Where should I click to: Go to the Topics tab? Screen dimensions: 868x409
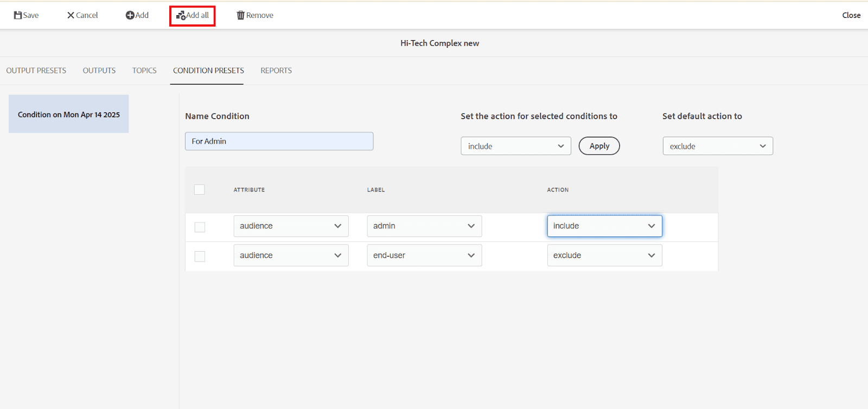point(144,71)
